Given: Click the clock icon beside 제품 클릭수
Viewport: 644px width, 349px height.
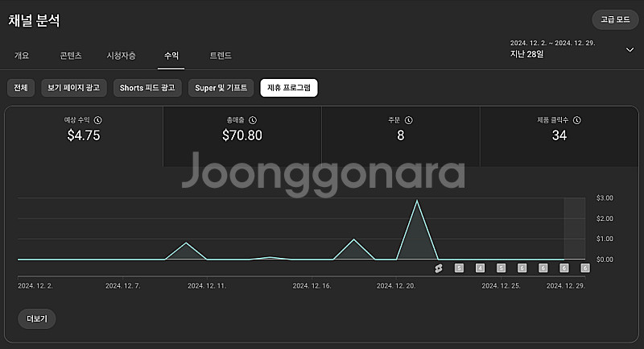Looking at the screenshot, I should click(577, 120).
